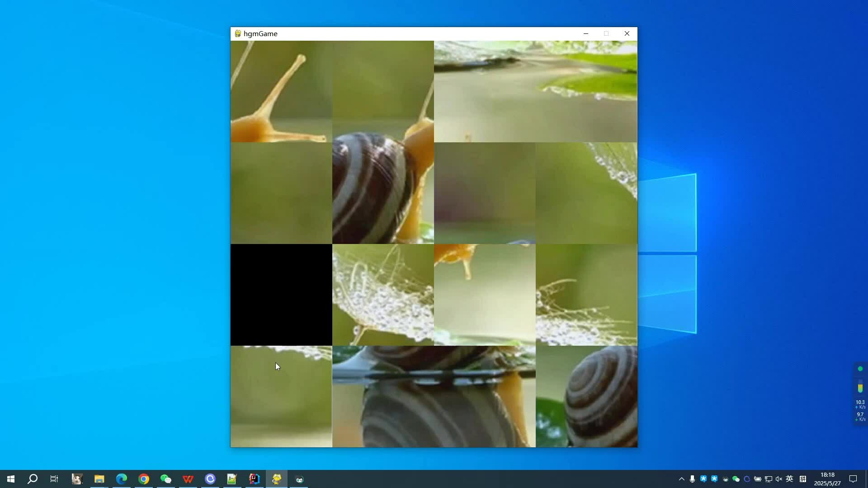This screenshot has width=868, height=488.
Task: Toggle the 英 input language indicator
Action: (790, 479)
